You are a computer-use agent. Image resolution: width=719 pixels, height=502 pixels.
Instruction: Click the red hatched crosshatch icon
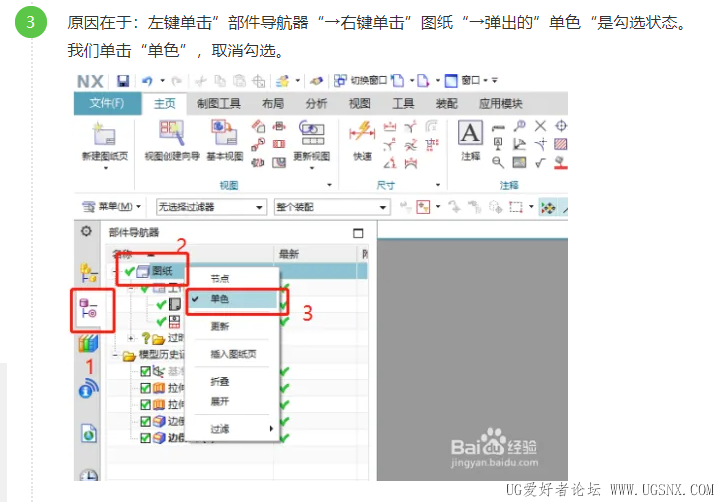560,144
